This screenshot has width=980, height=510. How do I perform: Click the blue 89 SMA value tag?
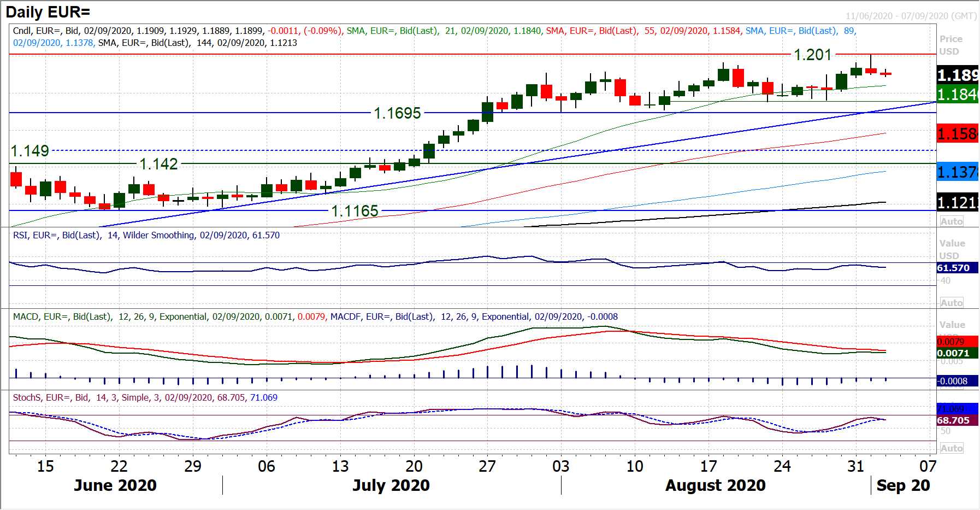click(957, 173)
